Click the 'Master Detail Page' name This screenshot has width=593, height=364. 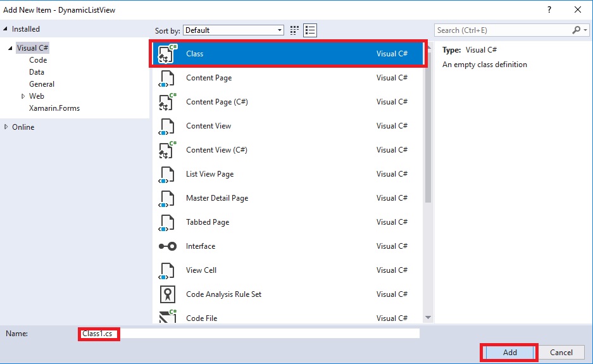click(217, 198)
